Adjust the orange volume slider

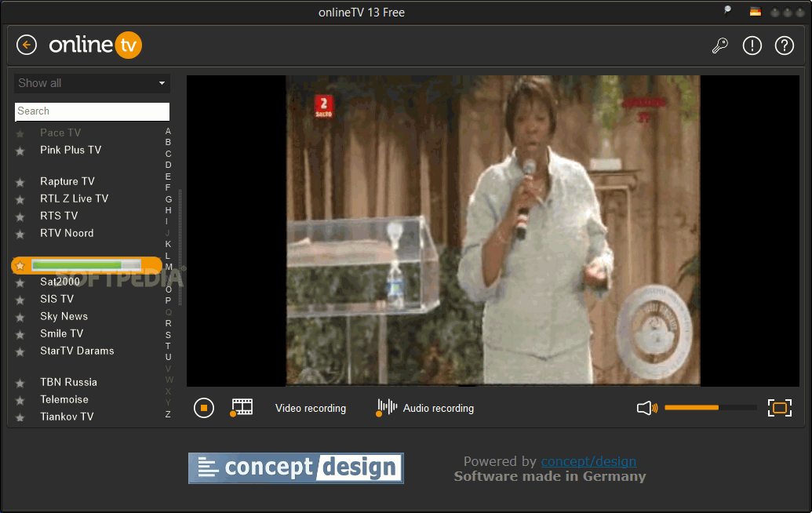[x=710, y=408]
